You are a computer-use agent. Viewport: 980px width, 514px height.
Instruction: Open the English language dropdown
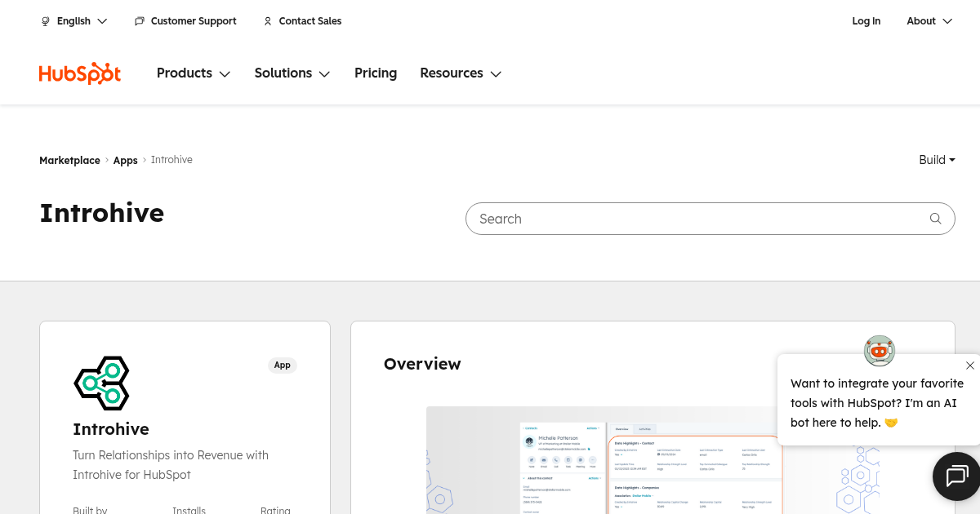tap(74, 21)
